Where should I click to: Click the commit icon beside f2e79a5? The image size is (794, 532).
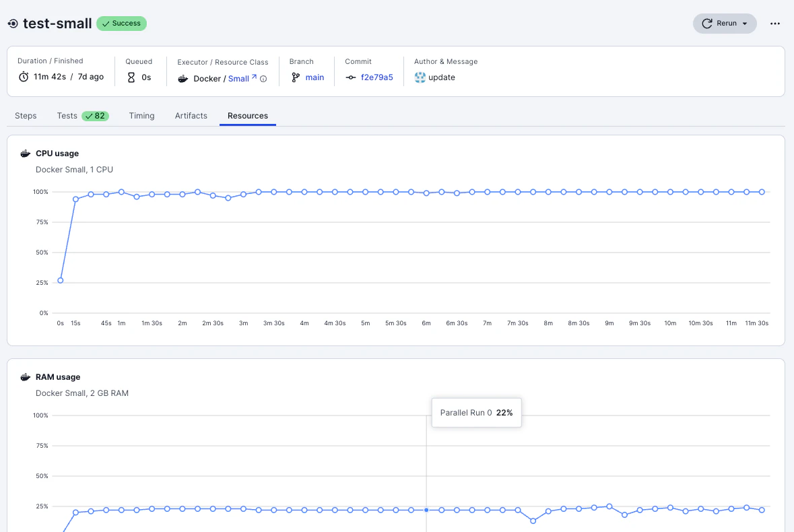point(350,77)
